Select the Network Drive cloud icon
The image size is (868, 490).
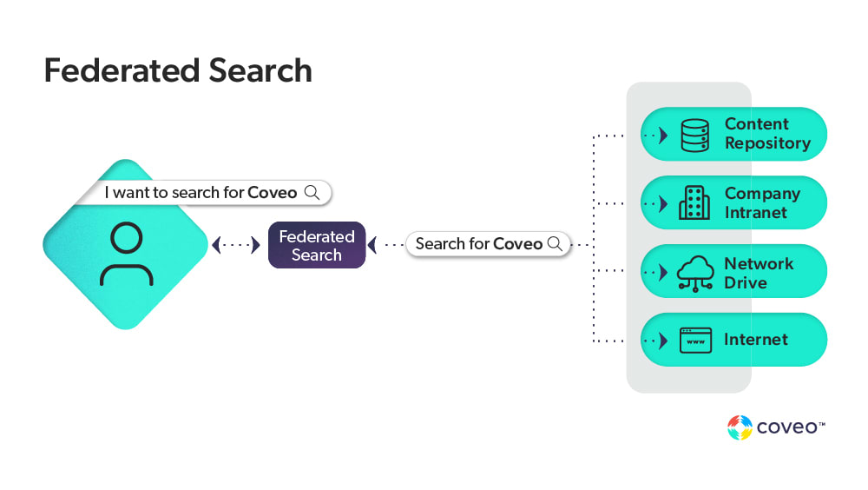click(x=694, y=273)
